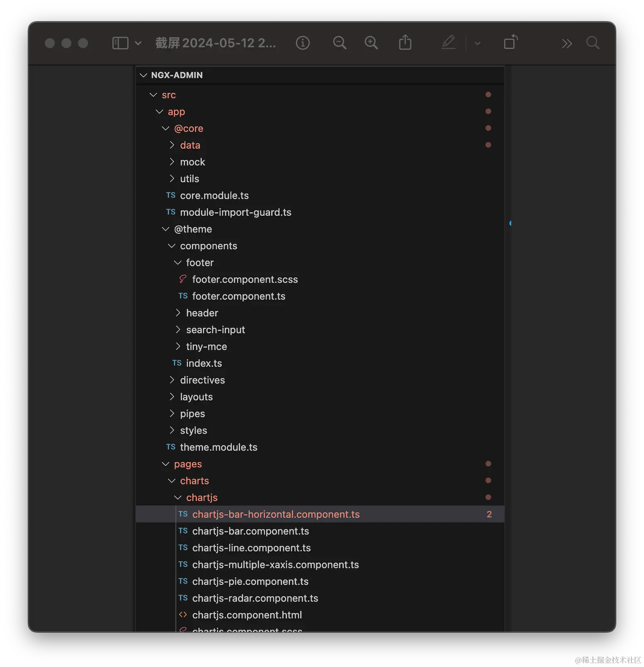Show more toolbar items via double chevron
This screenshot has width=644, height=667.
click(x=567, y=43)
